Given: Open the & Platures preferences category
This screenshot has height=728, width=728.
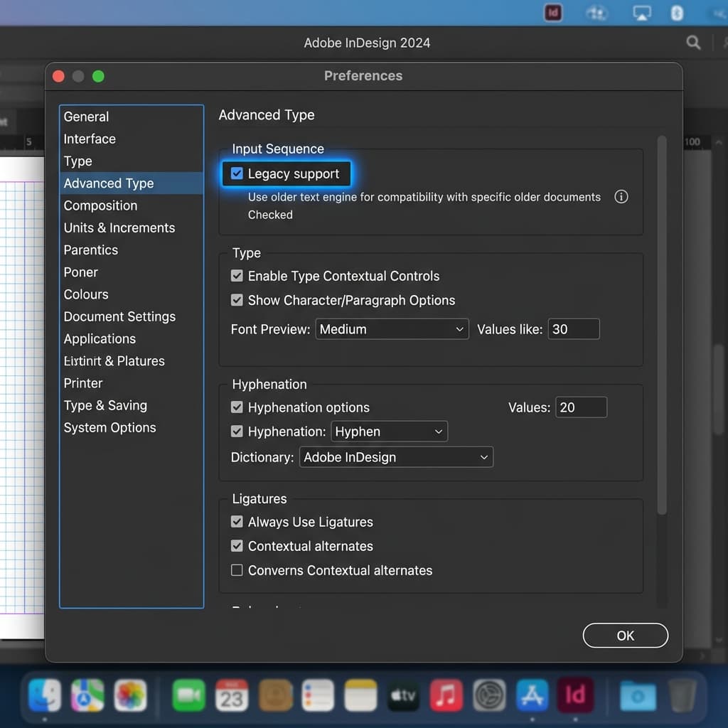Looking at the screenshot, I should click(x=132, y=360).
